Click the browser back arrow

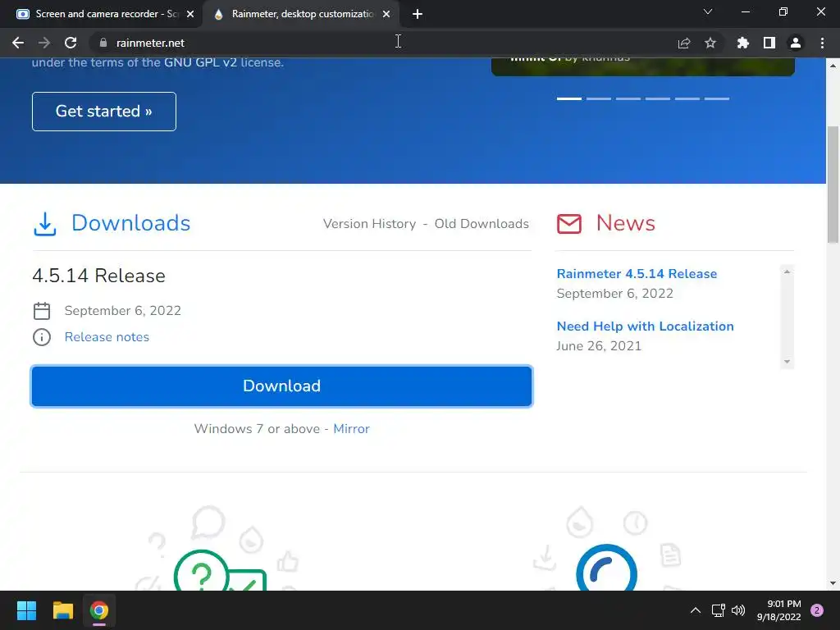[x=18, y=43]
